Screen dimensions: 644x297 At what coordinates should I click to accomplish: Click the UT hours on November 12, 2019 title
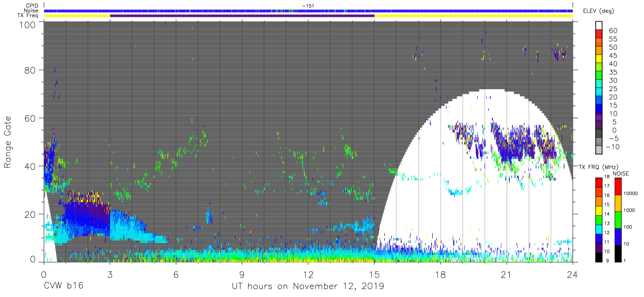tap(308, 287)
